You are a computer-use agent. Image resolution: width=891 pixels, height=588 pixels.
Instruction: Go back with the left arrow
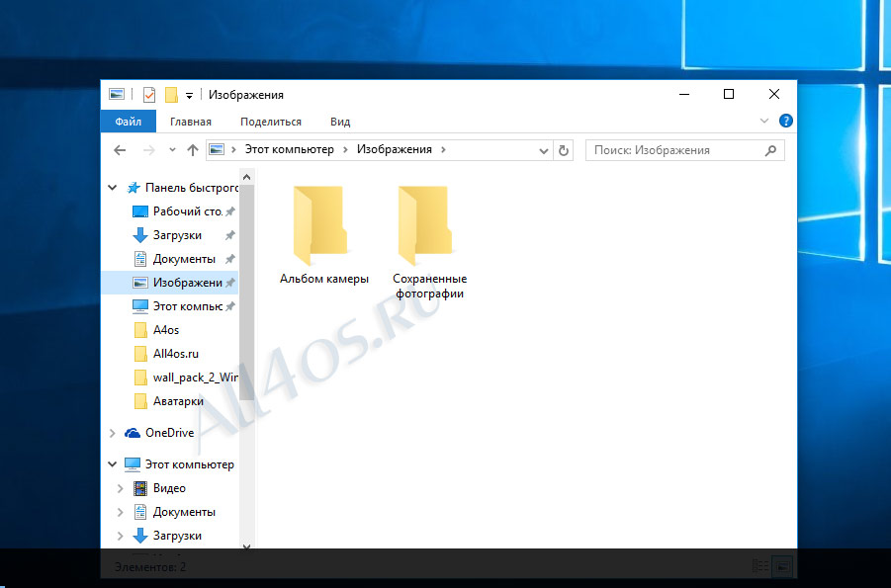(120, 150)
